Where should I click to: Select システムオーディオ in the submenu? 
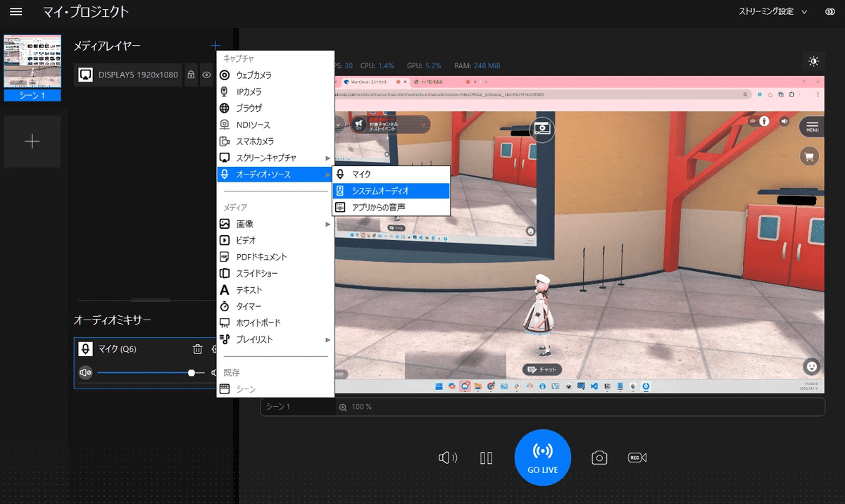(391, 191)
